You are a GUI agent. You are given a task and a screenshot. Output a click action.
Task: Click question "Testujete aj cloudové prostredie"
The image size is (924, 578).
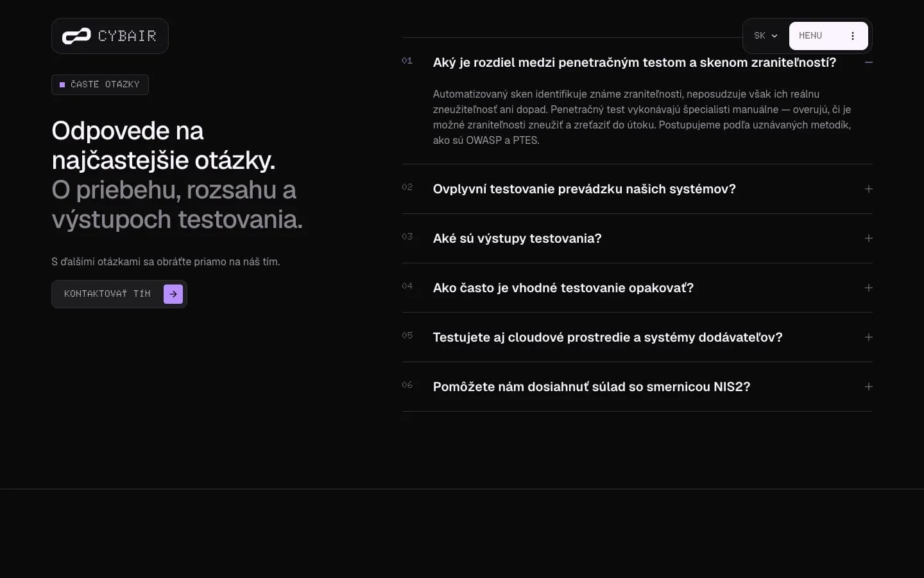pos(608,337)
